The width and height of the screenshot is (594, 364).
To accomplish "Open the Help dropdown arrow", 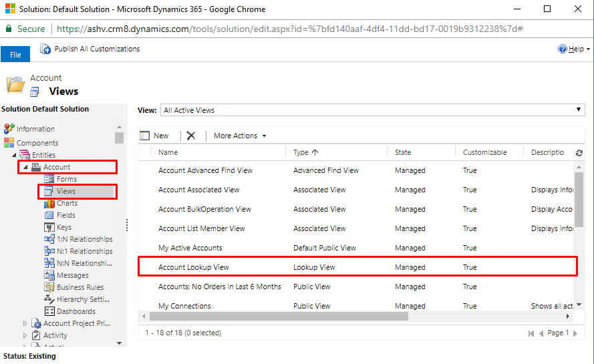I will (588, 49).
